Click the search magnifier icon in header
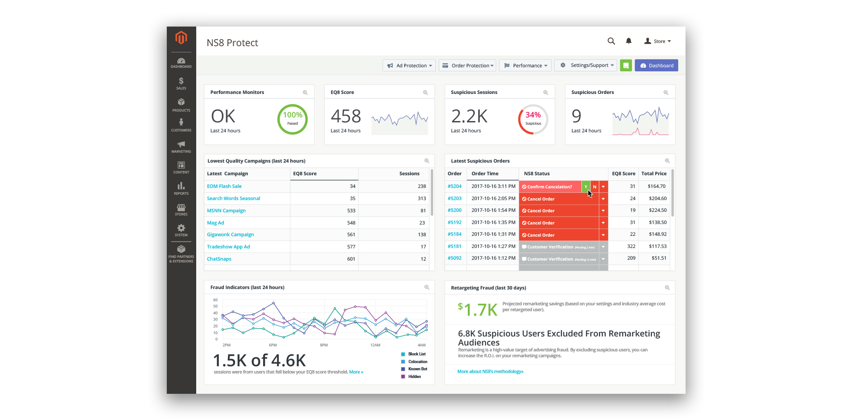Image resolution: width=868 pixels, height=420 pixels. [611, 41]
